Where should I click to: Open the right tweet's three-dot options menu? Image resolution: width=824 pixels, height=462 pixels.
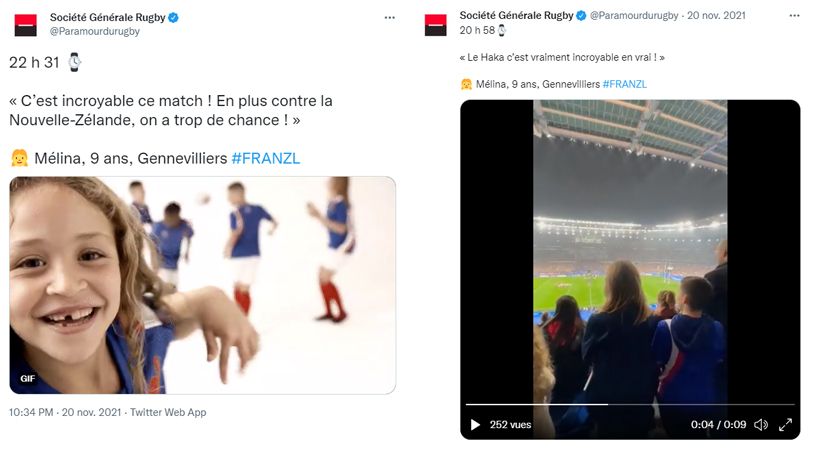[x=795, y=16]
